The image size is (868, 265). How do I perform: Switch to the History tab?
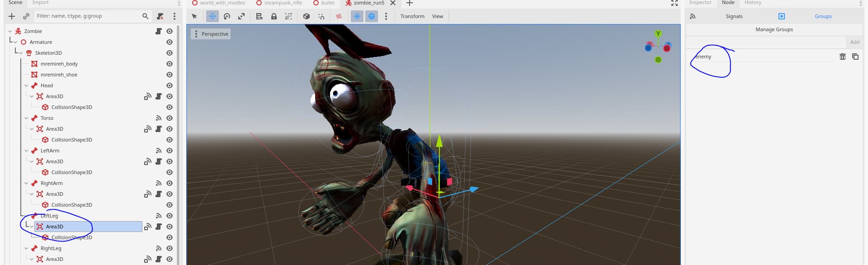[x=753, y=3]
